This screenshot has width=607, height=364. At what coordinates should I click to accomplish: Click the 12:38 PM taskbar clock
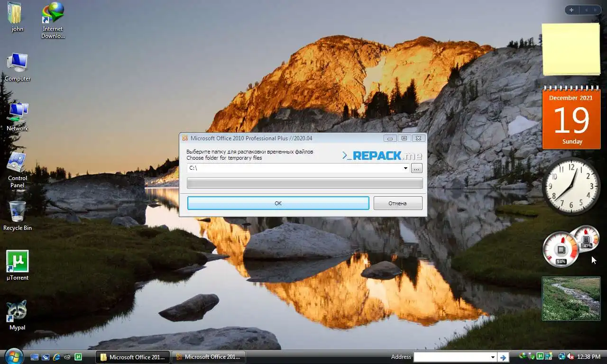[589, 356]
